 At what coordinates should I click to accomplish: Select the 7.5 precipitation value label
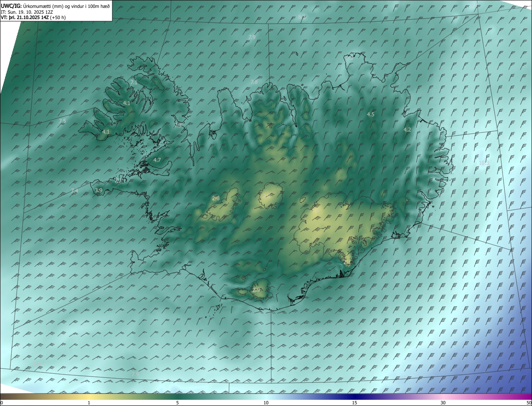click(x=62, y=121)
